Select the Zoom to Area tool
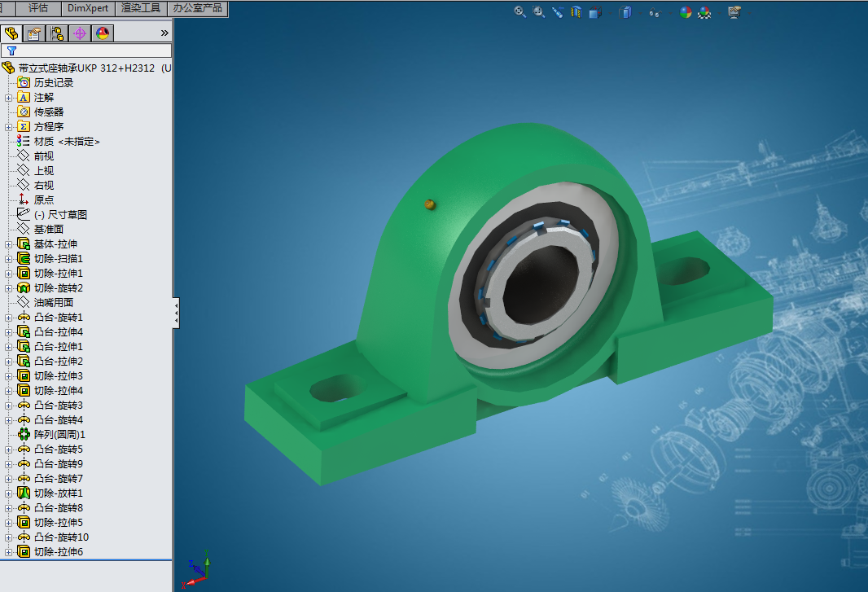868x592 pixels. (x=538, y=11)
